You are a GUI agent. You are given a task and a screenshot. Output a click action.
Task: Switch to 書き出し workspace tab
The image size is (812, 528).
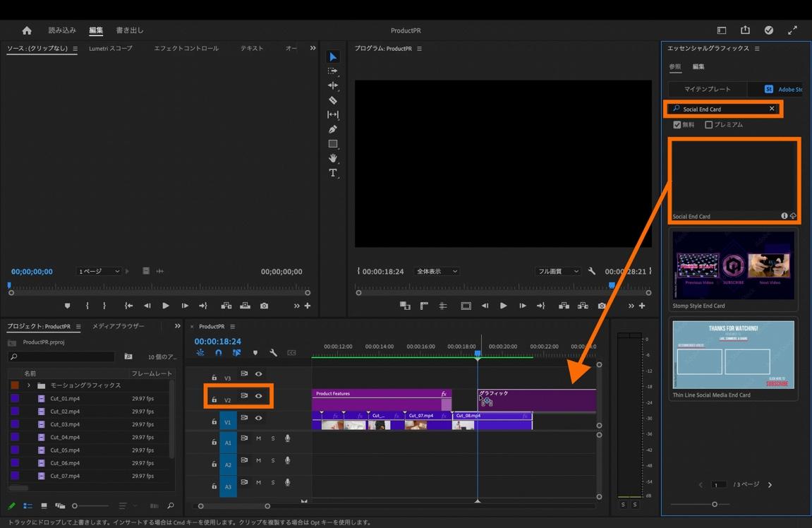point(130,30)
